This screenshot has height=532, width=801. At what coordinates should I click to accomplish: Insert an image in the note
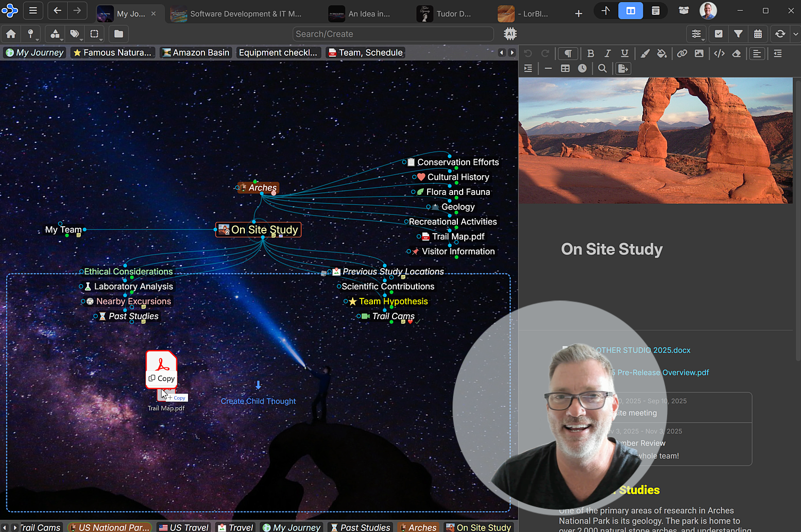pos(699,53)
